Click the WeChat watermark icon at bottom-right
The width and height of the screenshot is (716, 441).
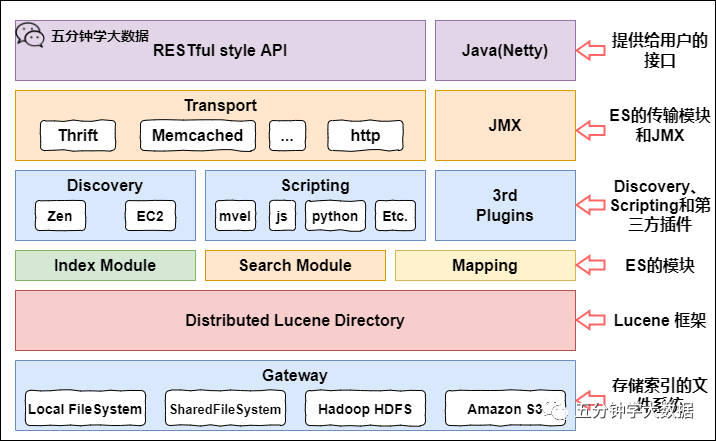click(x=556, y=409)
